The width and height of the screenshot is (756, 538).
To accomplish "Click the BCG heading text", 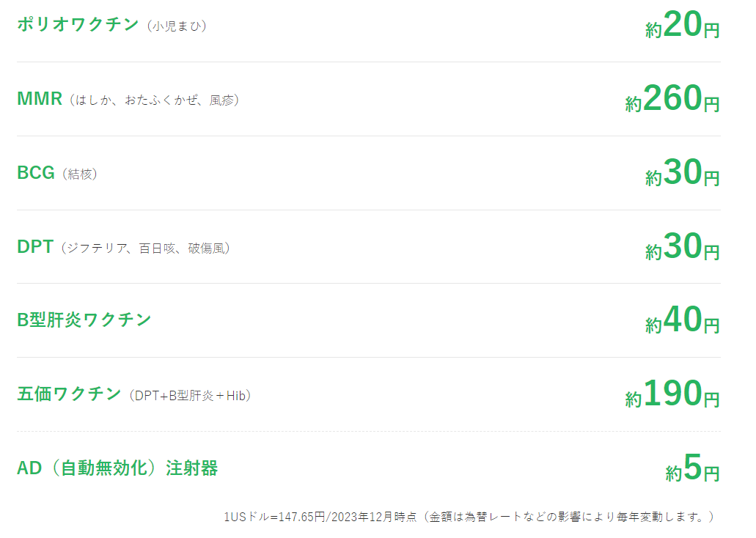I will [36, 172].
